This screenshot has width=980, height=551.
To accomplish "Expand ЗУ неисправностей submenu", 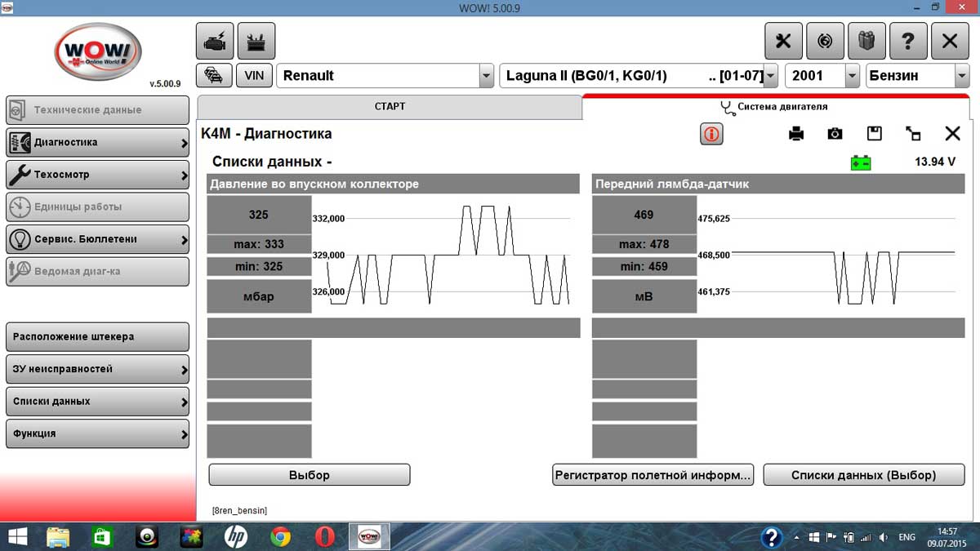I will pyautogui.click(x=97, y=369).
